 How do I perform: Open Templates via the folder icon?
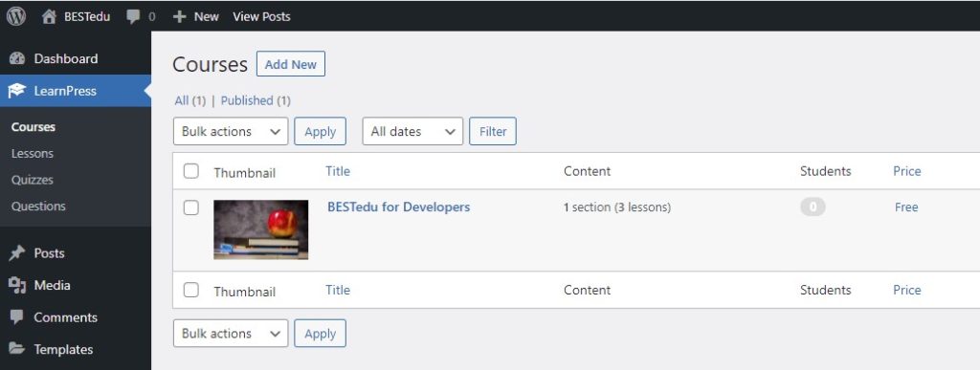click(x=17, y=349)
